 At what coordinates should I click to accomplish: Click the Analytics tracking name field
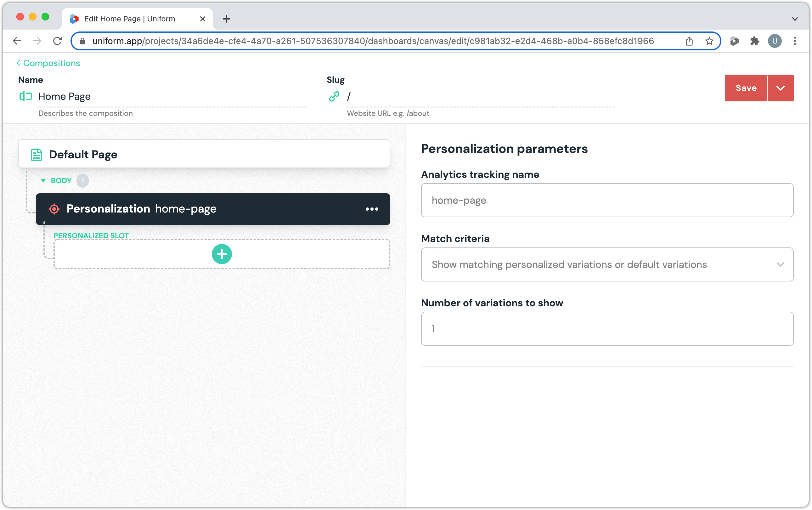pyautogui.click(x=607, y=200)
